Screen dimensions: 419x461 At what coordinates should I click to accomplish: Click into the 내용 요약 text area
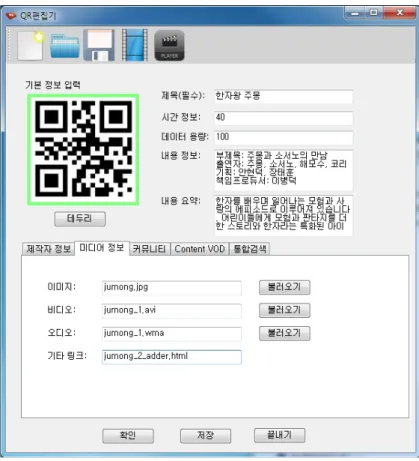tap(283, 216)
